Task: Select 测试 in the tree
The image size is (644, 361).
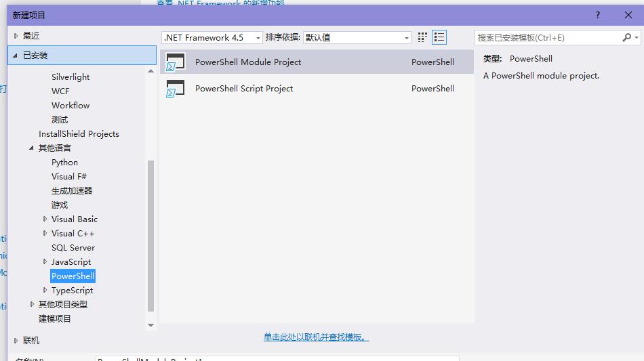Action: [x=60, y=120]
